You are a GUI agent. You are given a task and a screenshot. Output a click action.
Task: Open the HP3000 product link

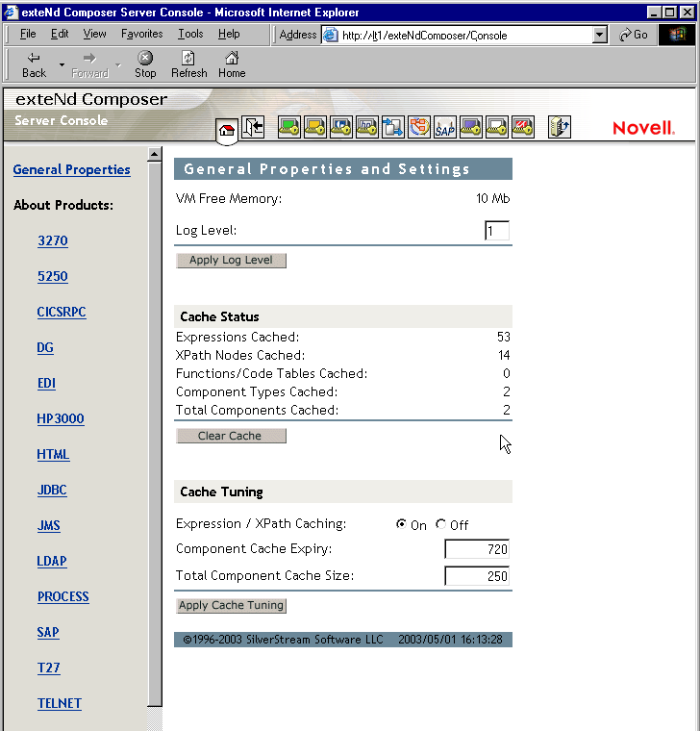pos(61,418)
